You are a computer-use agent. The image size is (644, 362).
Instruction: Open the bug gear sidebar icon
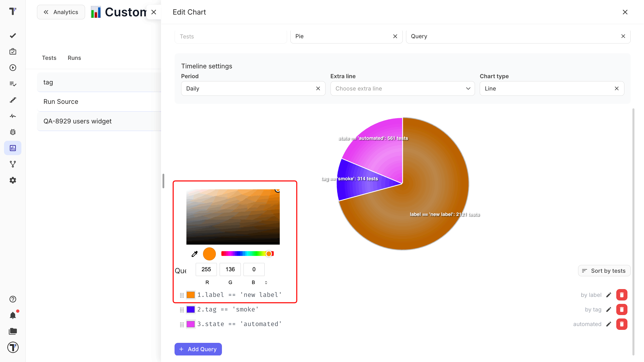[x=13, y=132]
